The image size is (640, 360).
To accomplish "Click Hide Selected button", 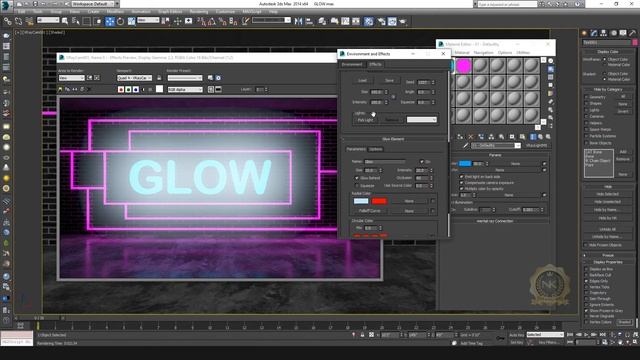I will click(x=607, y=194).
